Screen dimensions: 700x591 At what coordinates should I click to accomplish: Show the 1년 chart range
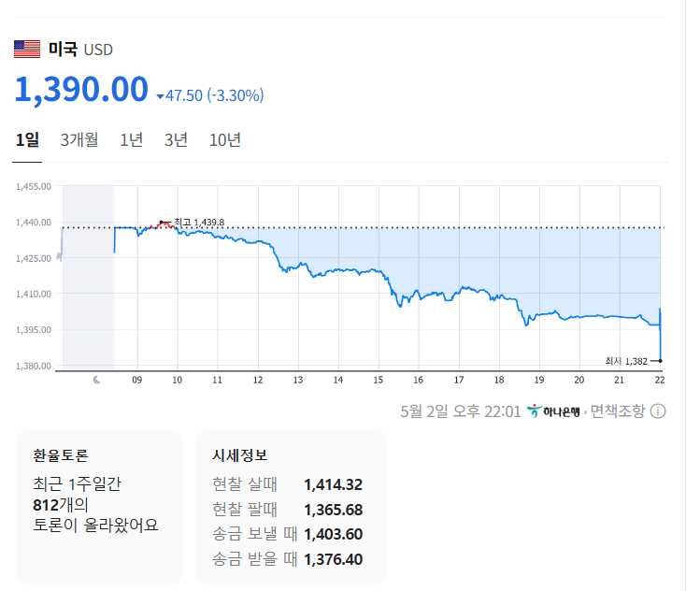point(132,140)
